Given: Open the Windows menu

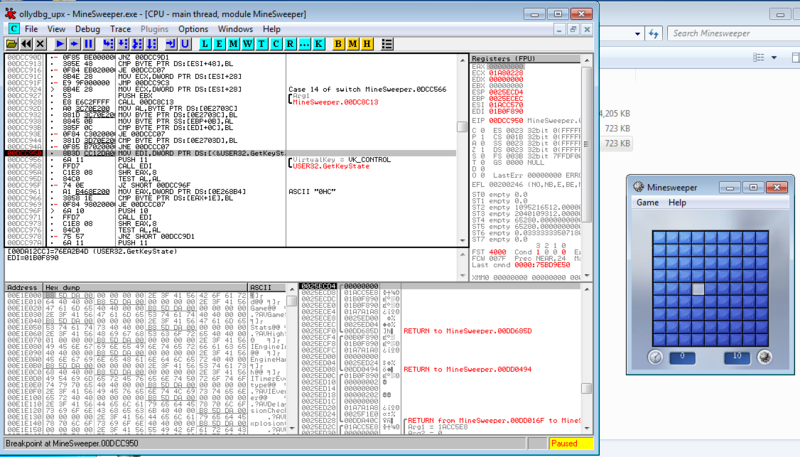Looking at the screenshot, I should pyautogui.click(x=235, y=29).
